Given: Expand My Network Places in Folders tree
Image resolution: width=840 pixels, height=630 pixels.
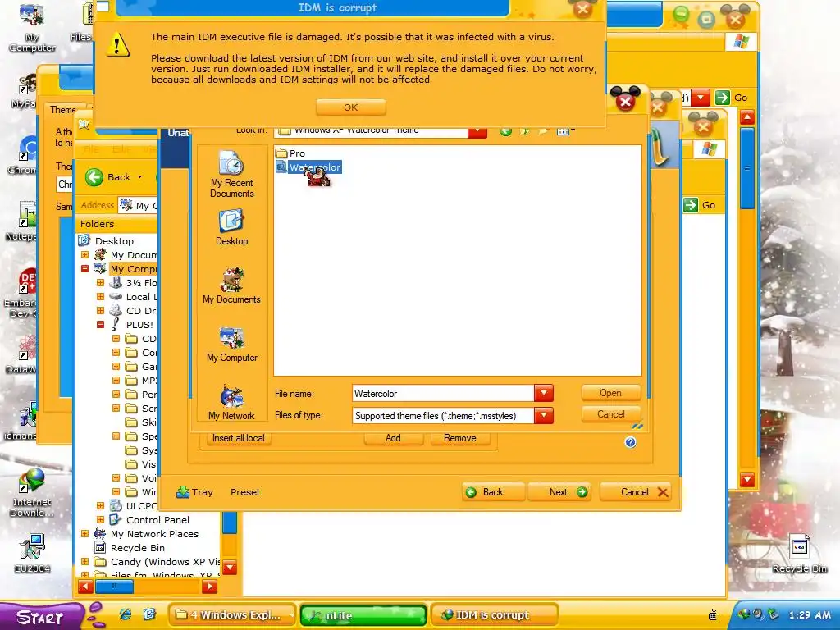Looking at the screenshot, I should point(84,533).
